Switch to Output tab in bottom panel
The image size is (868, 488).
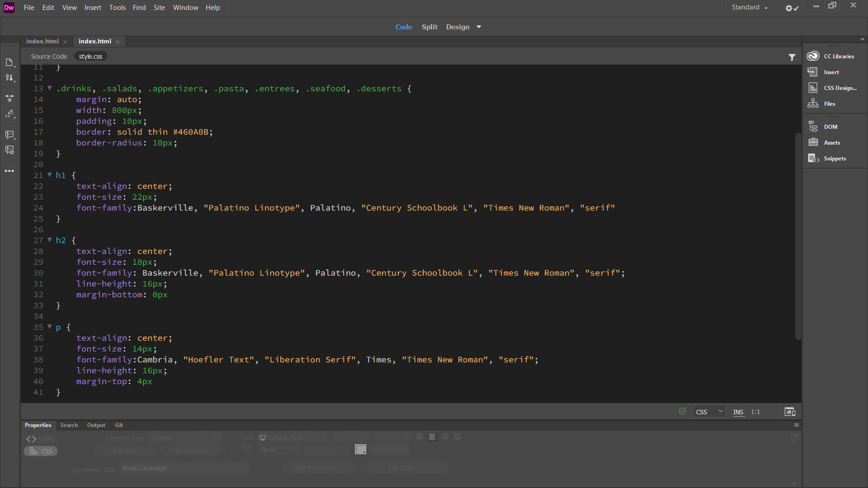point(96,425)
